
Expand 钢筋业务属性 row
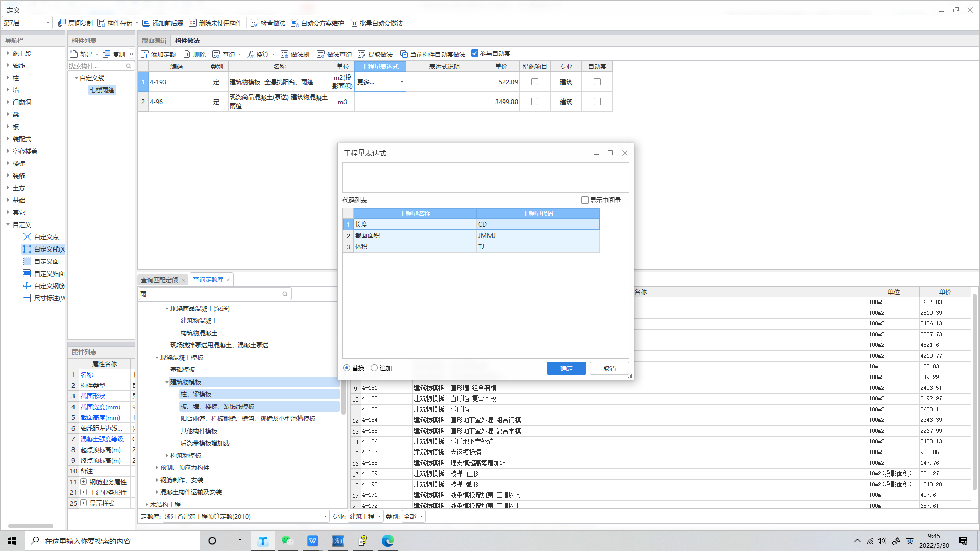pyautogui.click(x=83, y=482)
